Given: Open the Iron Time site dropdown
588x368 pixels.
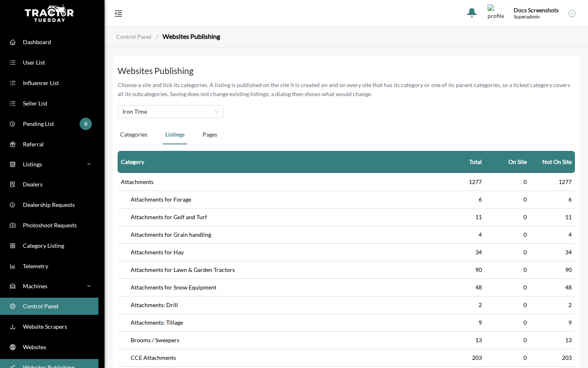Looking at the screenshot, I should (x=171, y=112).
